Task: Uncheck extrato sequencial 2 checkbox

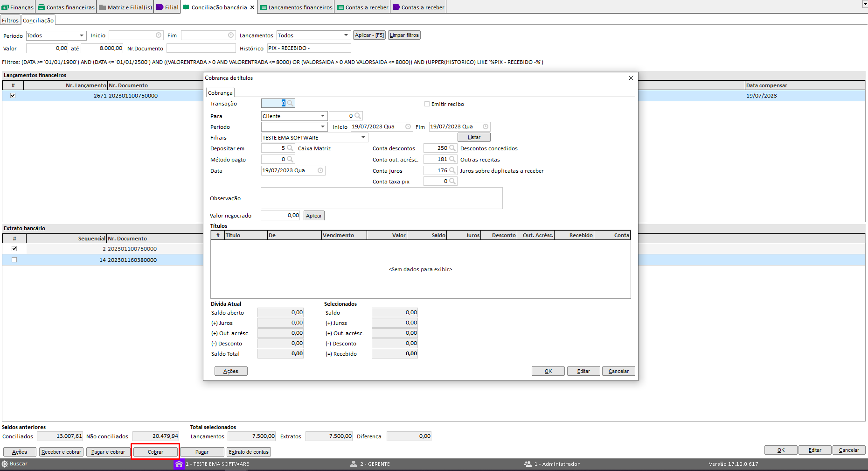Action: click(x=14, y=248)
